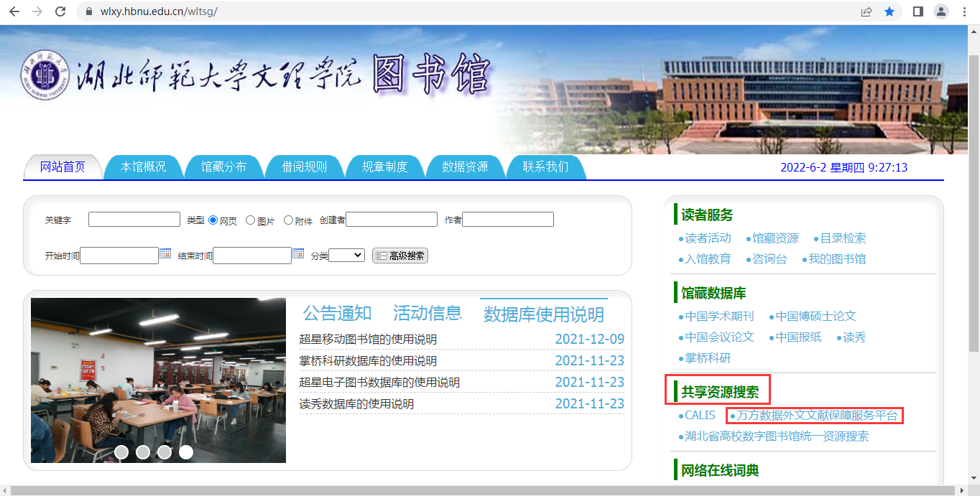Select the 附件 radio button
Image resolution: width=980 pixels, height=496 pixels.
pos(288,220)
